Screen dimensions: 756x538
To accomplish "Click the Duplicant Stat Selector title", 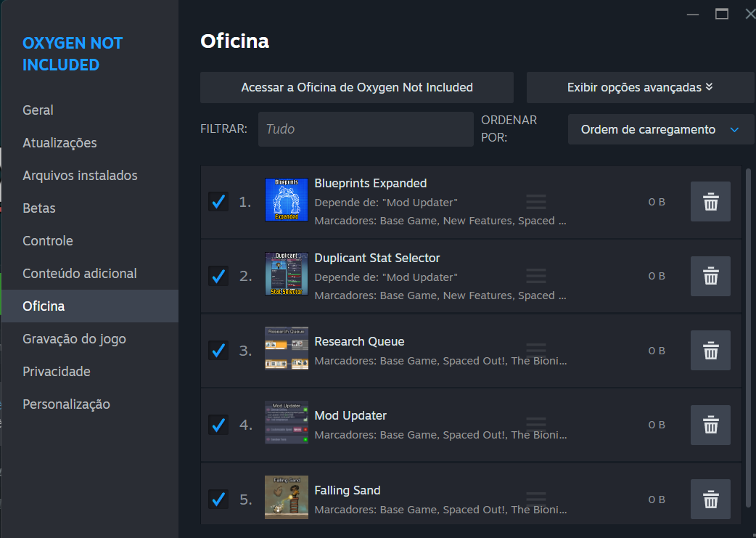I will click(377, 258).
